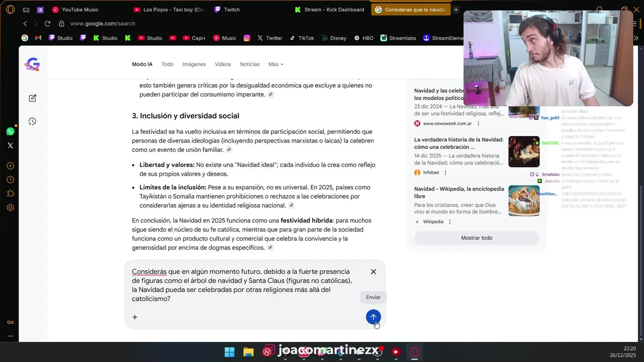This screenshot has height=362, width=644.
Task: Open the sidebar extensions cube icon
Action: point(11,194)
